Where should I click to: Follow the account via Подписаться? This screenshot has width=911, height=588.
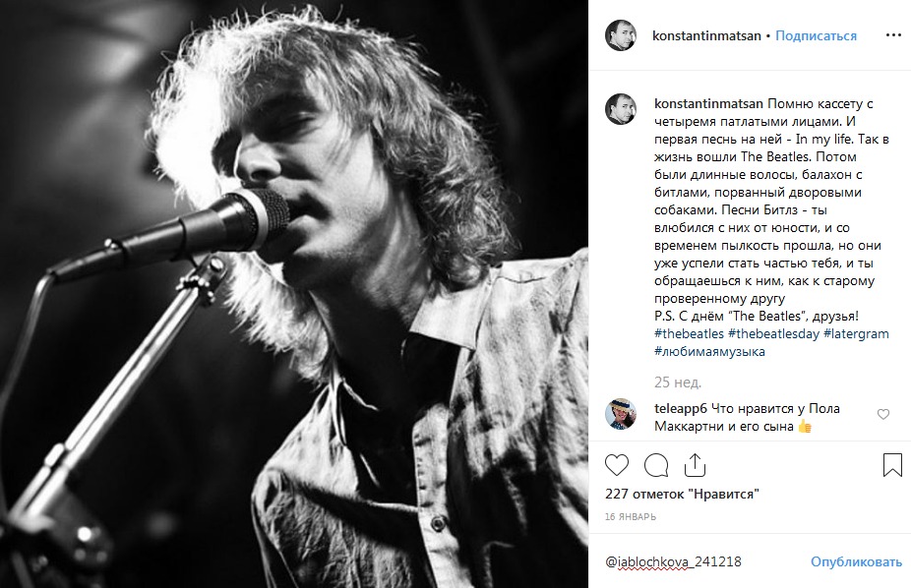(x=816, y=35)
